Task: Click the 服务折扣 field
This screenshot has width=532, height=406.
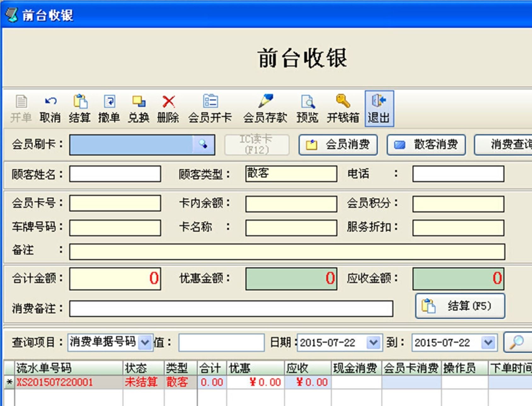Action: (x=458, y=228)
